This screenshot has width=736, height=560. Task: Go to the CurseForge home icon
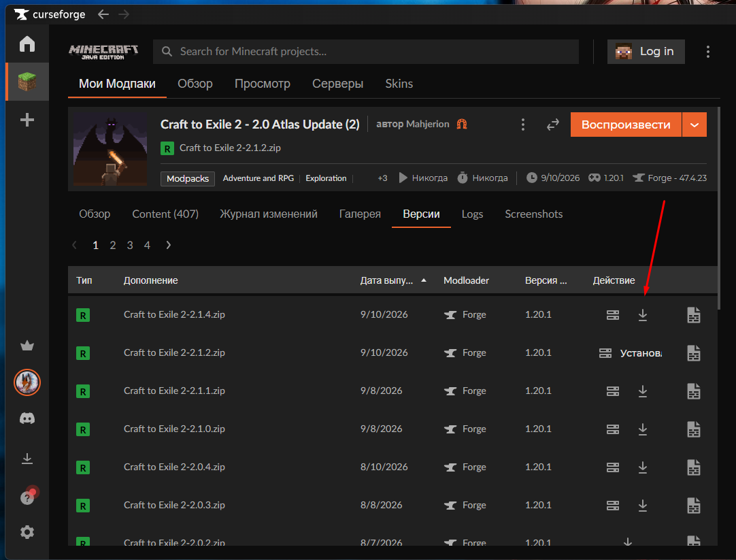[x=27, y=44]
